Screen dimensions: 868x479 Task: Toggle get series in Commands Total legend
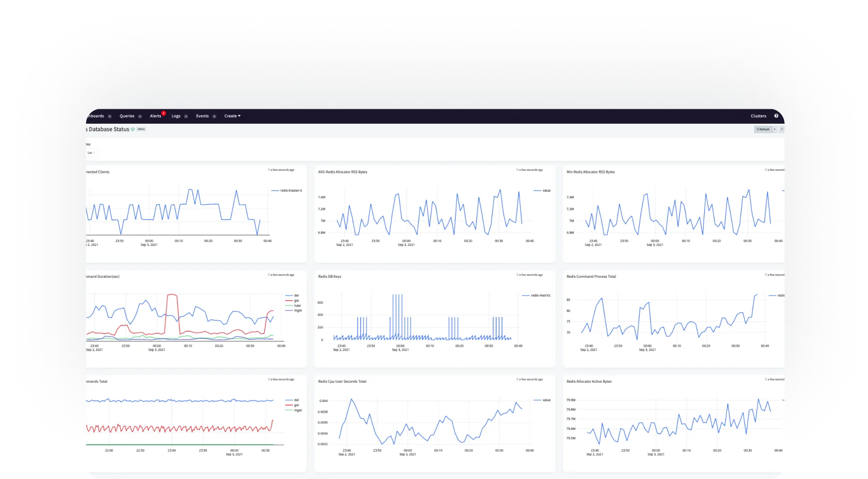tap(292, 405)
